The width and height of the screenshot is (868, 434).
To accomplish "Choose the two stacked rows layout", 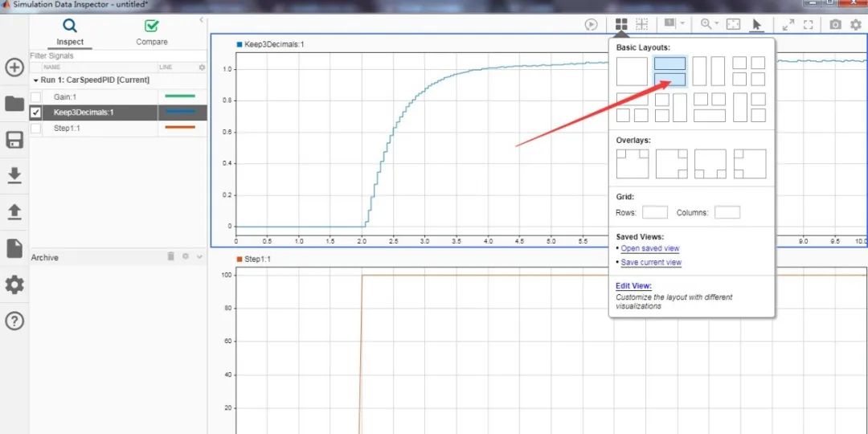I will (669, 72).
